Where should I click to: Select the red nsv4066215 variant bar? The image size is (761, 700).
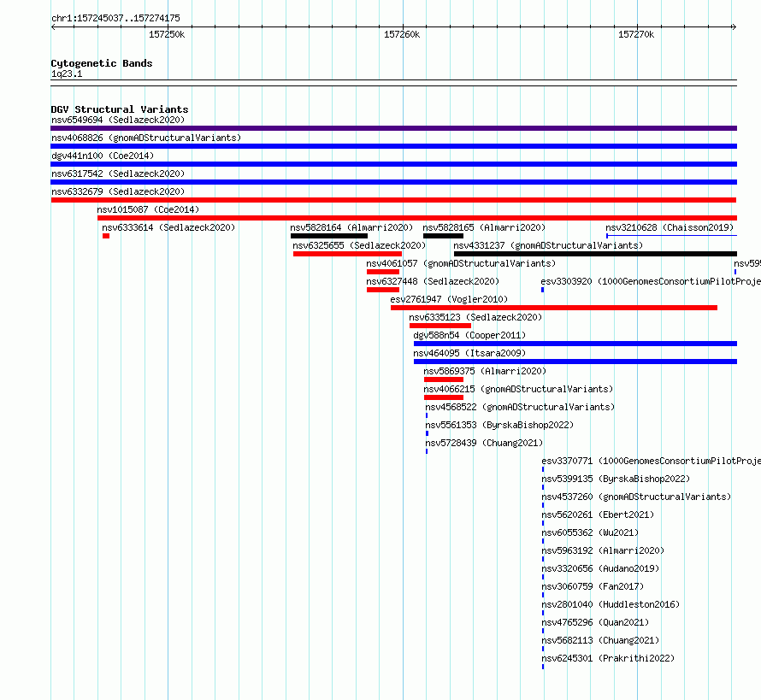click(x=444, y=397)
